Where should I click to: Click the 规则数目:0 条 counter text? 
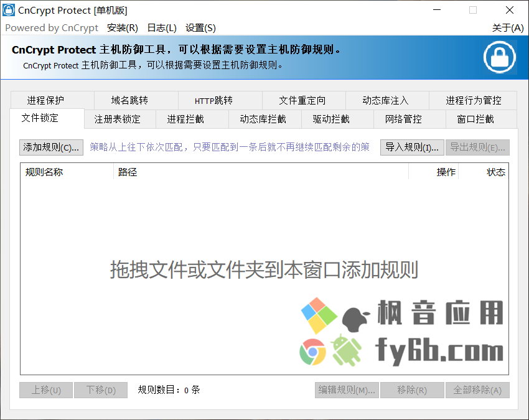[x=169, y=390]
